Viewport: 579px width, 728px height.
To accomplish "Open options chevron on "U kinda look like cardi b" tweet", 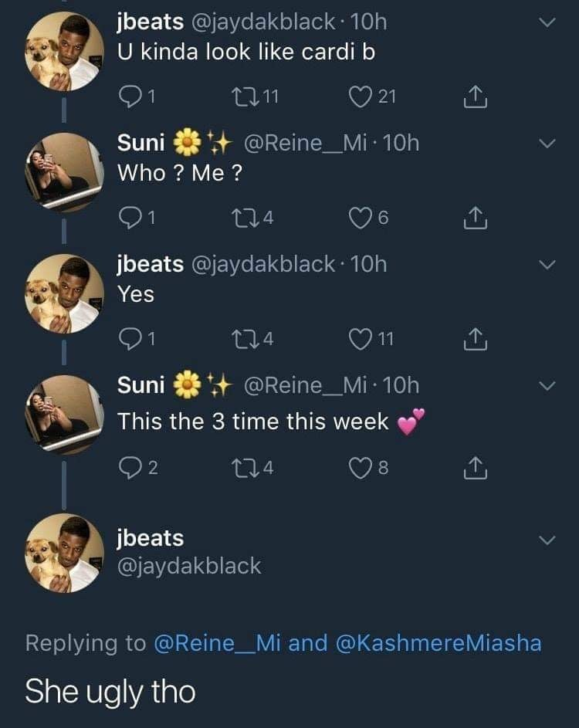I will coord(546,24).
